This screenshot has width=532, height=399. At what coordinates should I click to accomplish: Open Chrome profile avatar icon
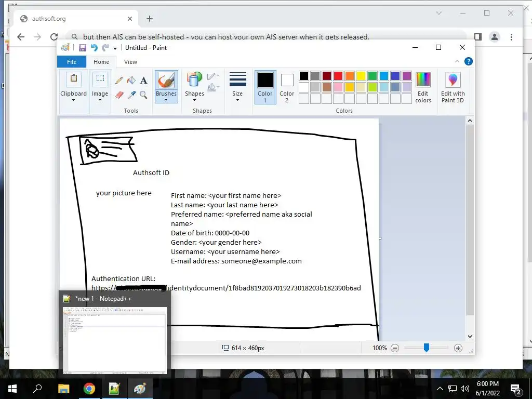coord(495,37)
